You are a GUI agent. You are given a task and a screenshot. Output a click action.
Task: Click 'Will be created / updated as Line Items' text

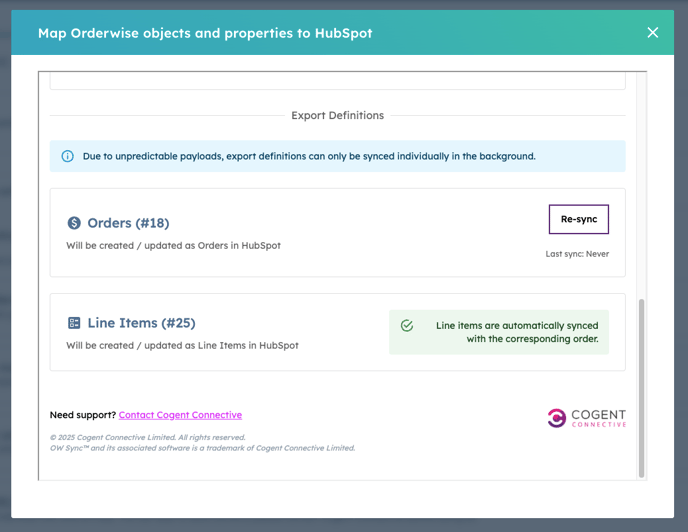[182, 345]
